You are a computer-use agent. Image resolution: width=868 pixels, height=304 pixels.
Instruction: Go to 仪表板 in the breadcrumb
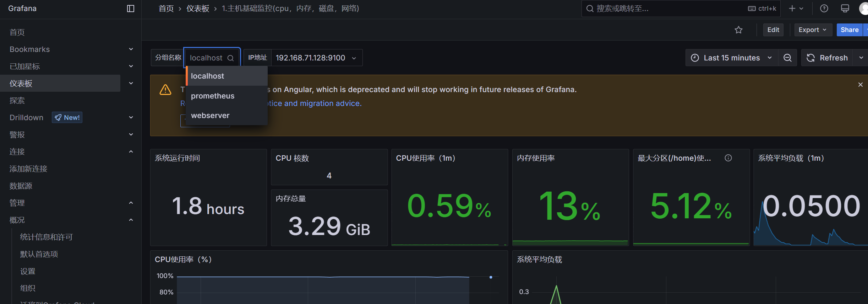198,9
